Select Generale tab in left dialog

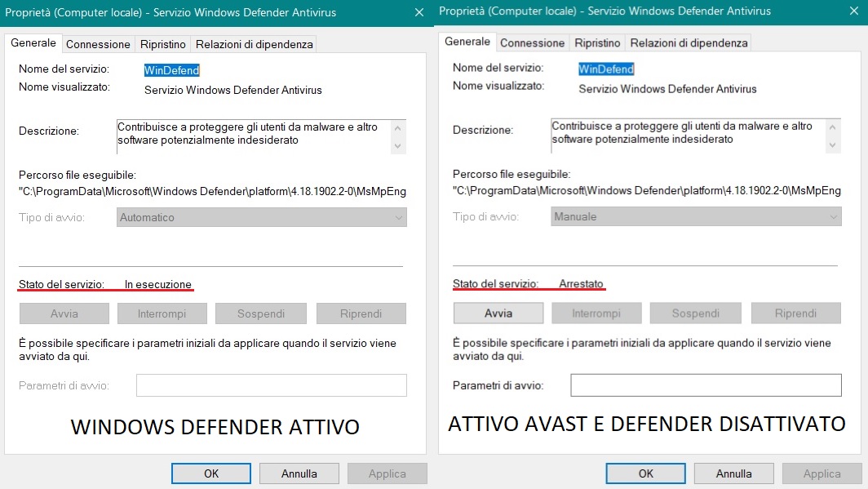[33, 42]
